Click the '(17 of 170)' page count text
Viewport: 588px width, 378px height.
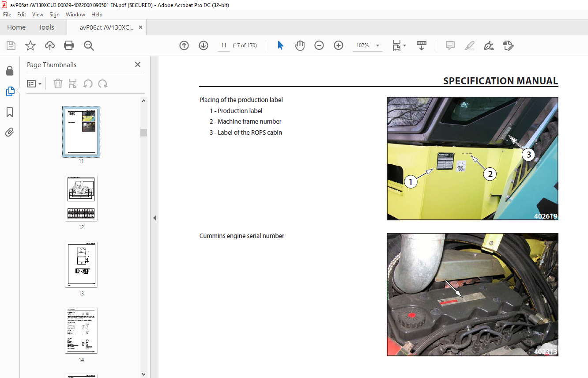tap(245, 45)
